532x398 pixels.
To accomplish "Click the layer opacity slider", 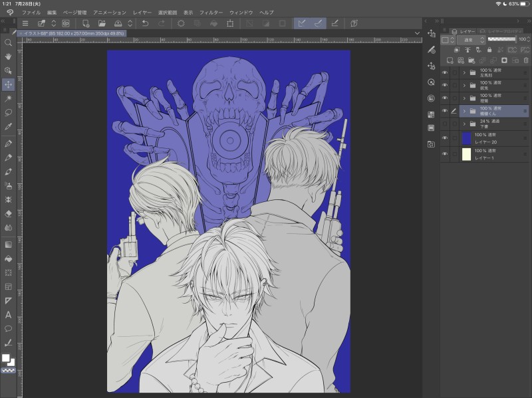I will pyautogui.click(x=502, y=39).
